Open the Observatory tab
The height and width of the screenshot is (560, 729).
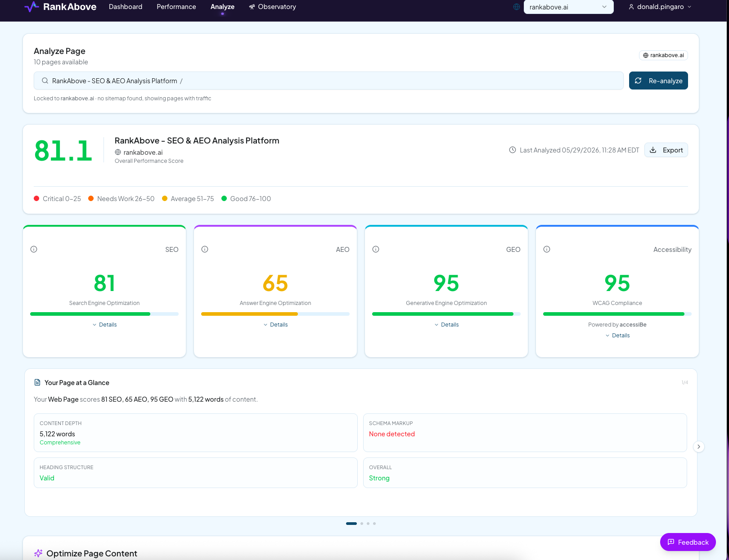[273, 7]
